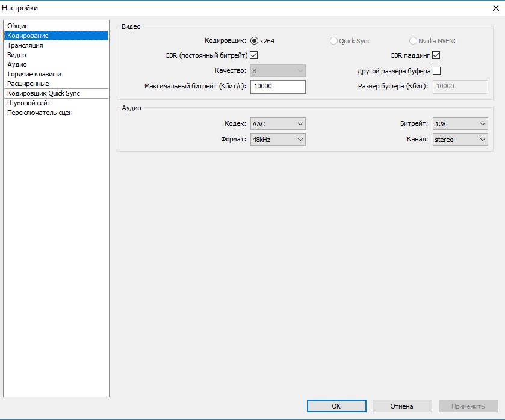The width and height of the screenshot is (505, 420).
Task: Toggle the CBR (постоянный битрейт) checkbox
Action: click(254, 55)
